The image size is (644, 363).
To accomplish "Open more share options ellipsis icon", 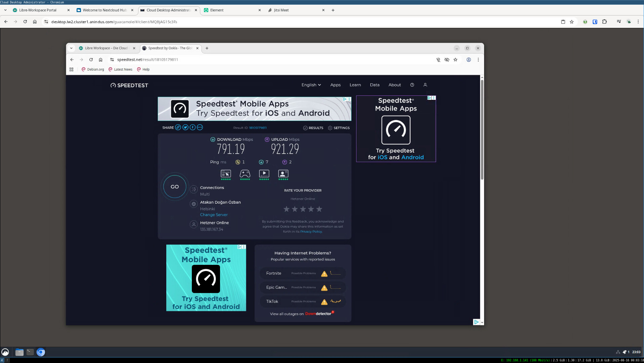I will click(x=200, y=127).
